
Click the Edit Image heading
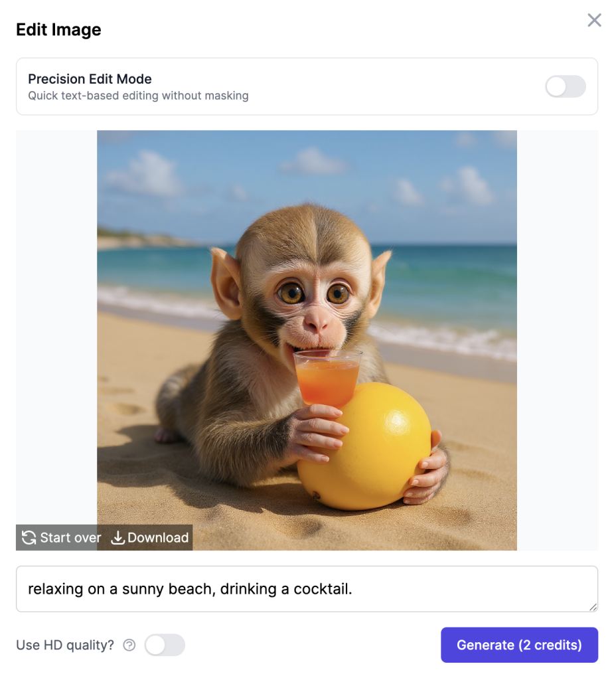(x=58, y=30)
